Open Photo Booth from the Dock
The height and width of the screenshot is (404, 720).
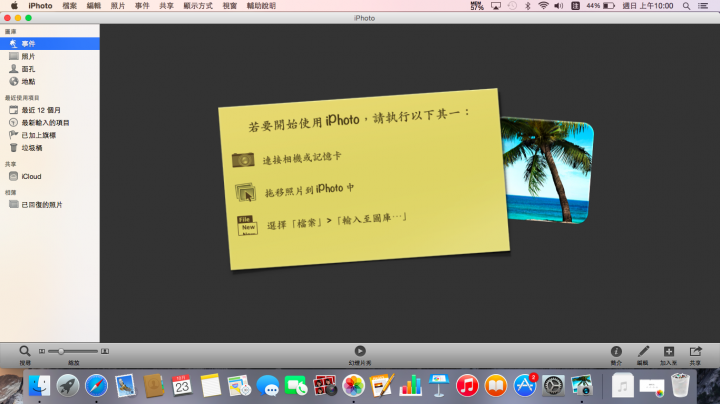point(325,385)
